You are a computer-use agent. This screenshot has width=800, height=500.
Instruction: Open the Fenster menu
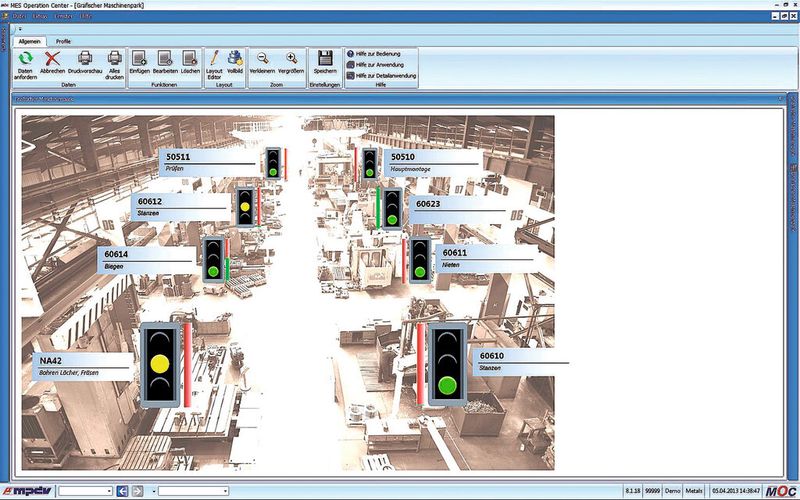tap(64, 16)
